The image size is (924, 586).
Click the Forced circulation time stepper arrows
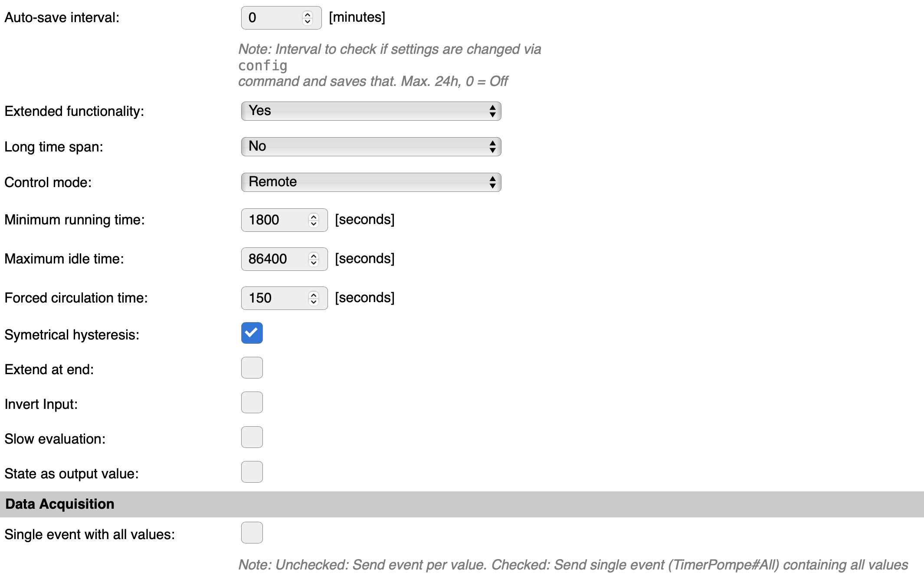314,298
